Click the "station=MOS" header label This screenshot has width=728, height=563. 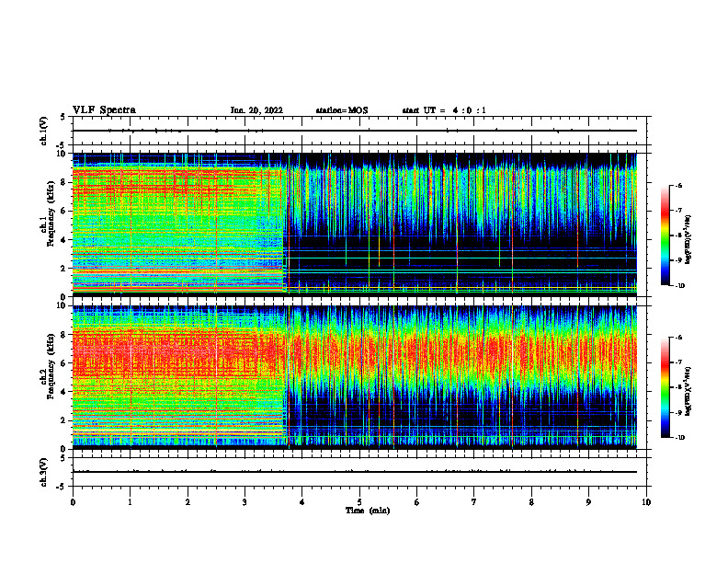[342, 110]
